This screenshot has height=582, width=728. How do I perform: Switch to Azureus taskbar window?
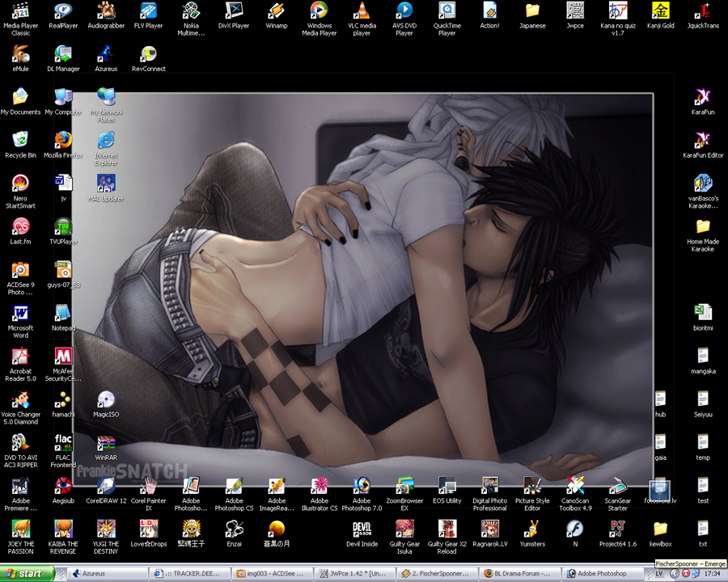tap(108, 574)
